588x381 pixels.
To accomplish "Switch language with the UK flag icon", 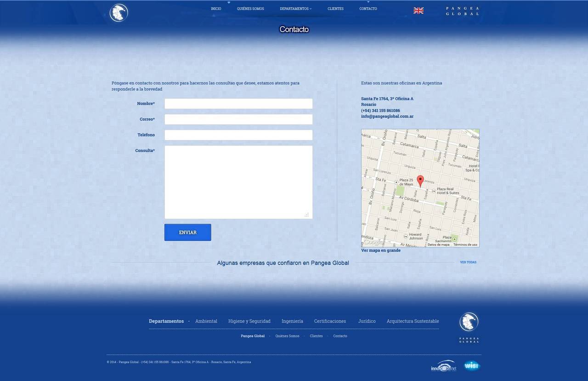I will (x=418, y=11).
